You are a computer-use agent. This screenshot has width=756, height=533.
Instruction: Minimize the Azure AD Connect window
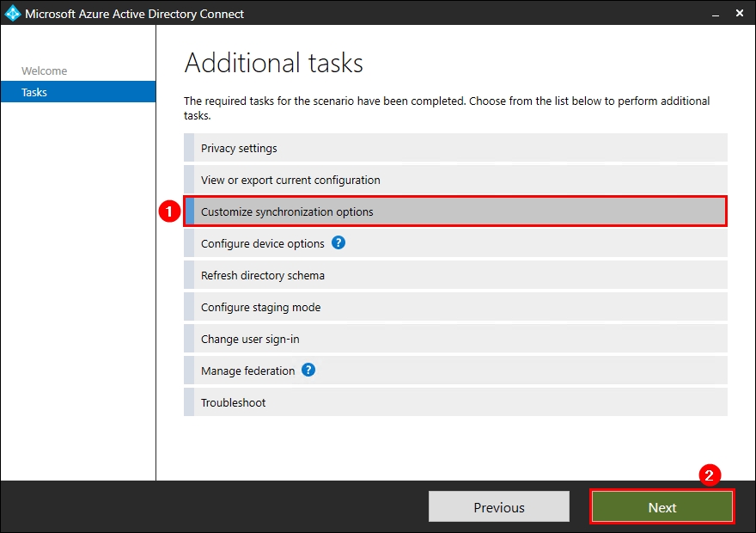click(715, 14)
